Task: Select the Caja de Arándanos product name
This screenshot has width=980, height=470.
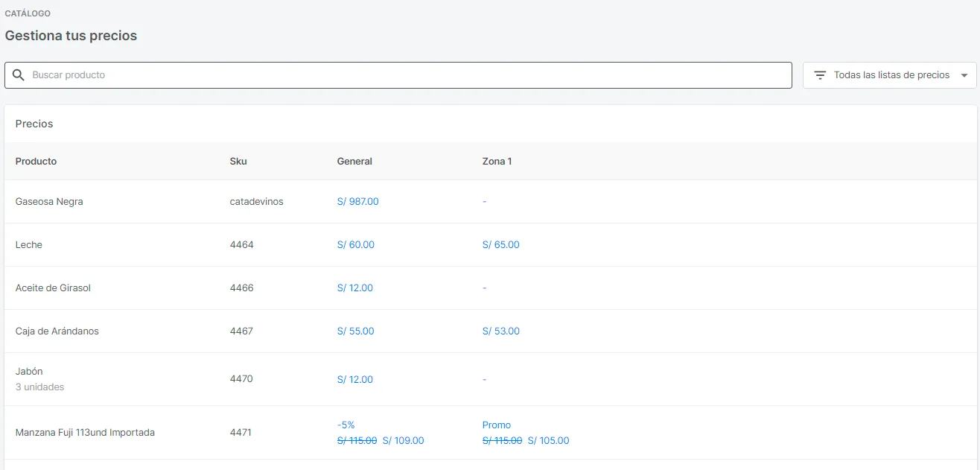Action: point(57,331)
